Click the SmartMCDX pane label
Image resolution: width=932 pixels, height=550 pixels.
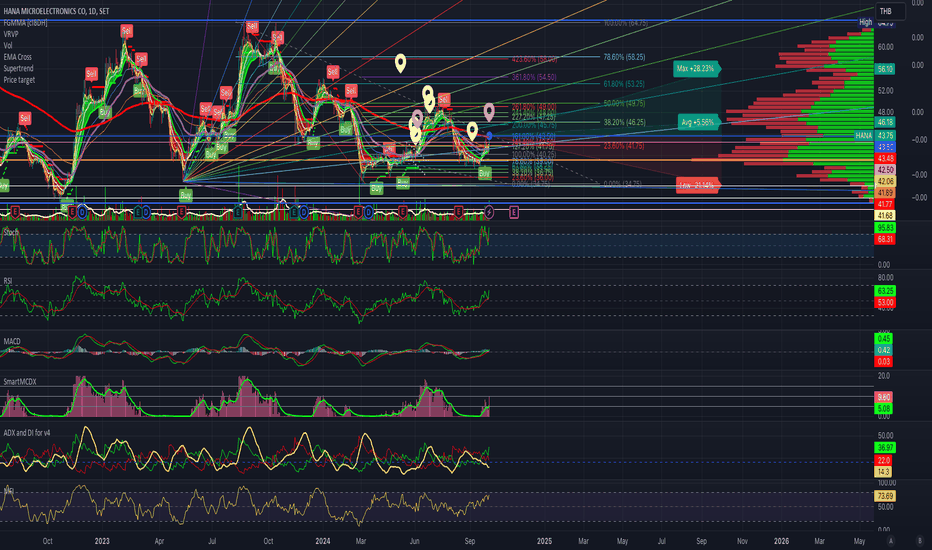tap(20, 382)
